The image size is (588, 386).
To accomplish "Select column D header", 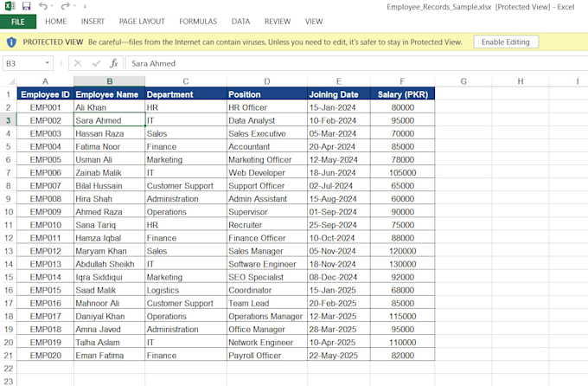I will 267,81.
